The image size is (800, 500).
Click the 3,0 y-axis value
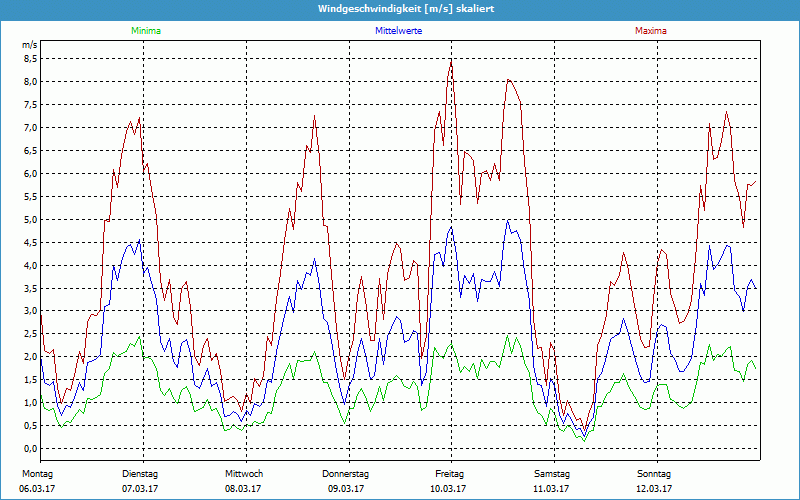31,311
